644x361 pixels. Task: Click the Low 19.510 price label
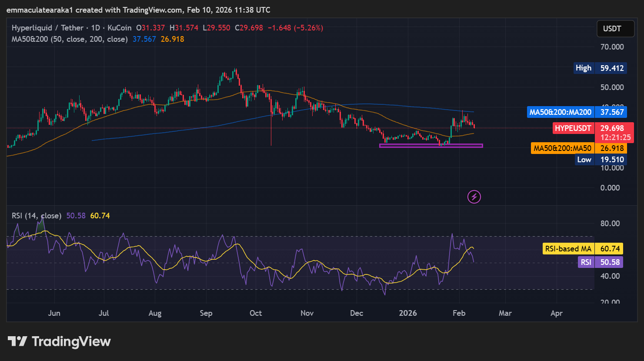click(600, 160)
